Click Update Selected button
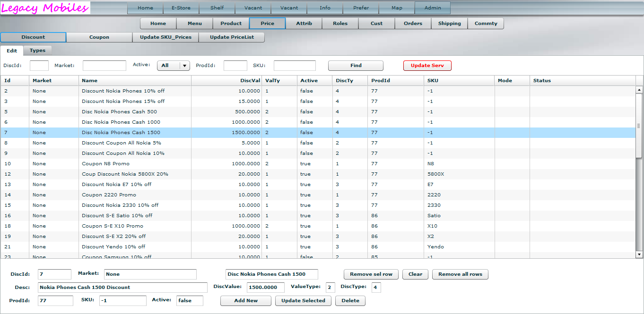The width and height of the screenshot is (644, 314). [x=303, y=301]
